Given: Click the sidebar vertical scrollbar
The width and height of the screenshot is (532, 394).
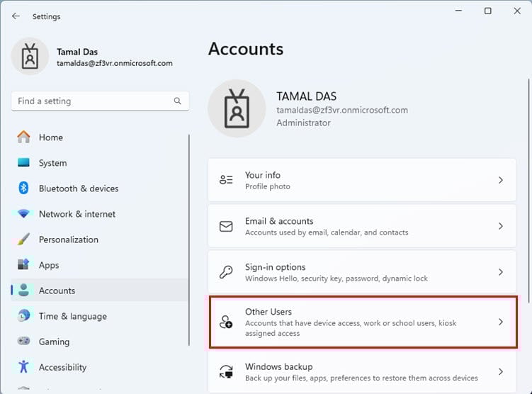Looking at the screenshot, I should (x=189, y=241).
